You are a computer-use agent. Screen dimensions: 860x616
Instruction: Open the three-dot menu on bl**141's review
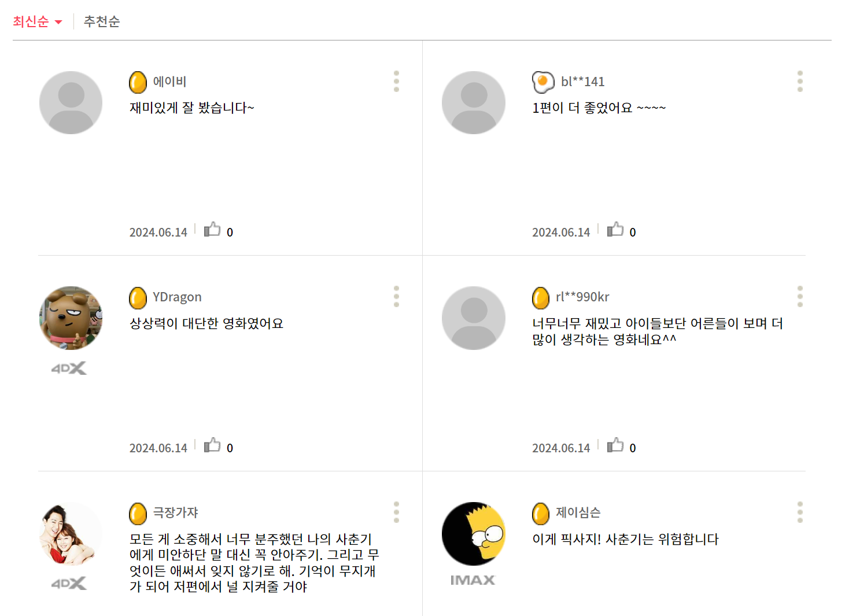[x=800, y=82]
